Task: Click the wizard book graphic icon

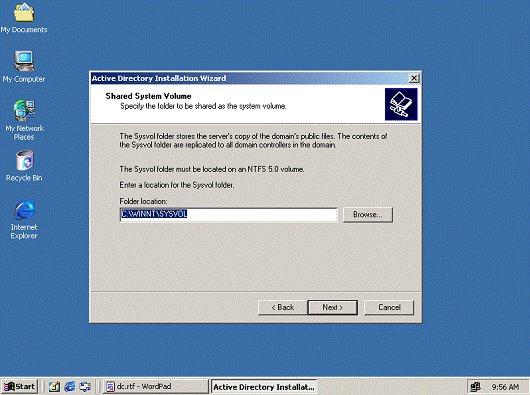Action: click(x=401, y=104)
